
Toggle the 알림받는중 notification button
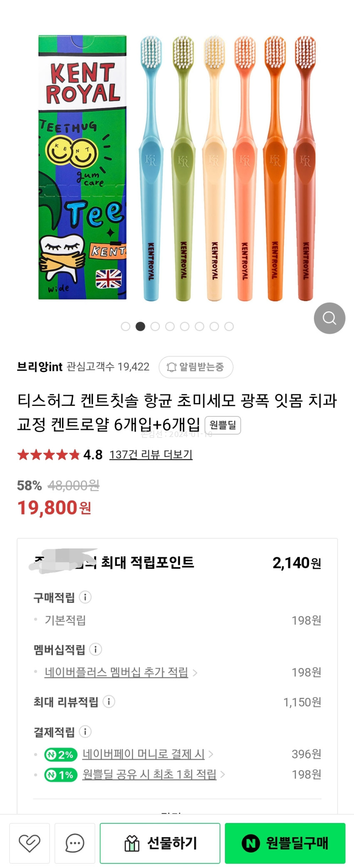click(196, 367)
